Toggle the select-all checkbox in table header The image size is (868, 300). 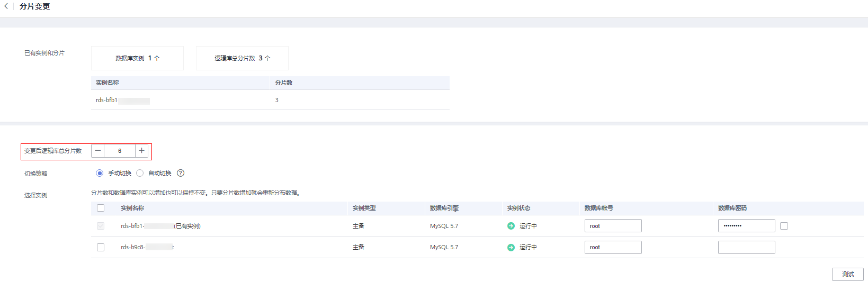[x=101, y=208]
